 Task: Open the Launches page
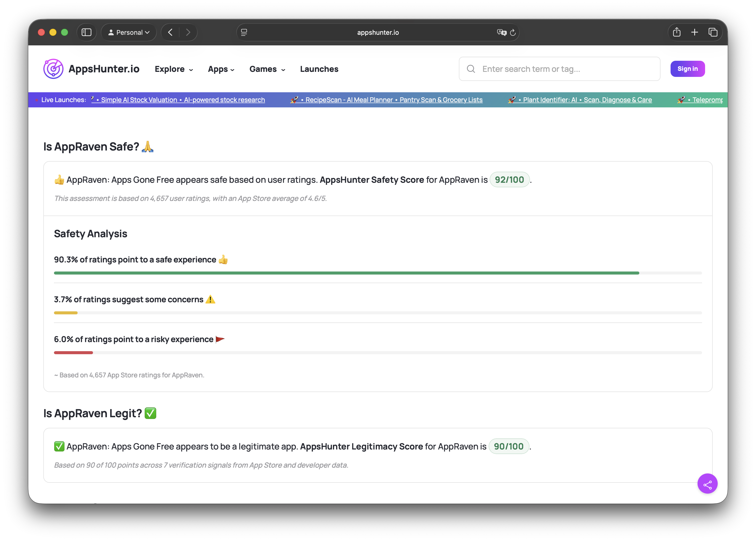(x=319, y=69)
